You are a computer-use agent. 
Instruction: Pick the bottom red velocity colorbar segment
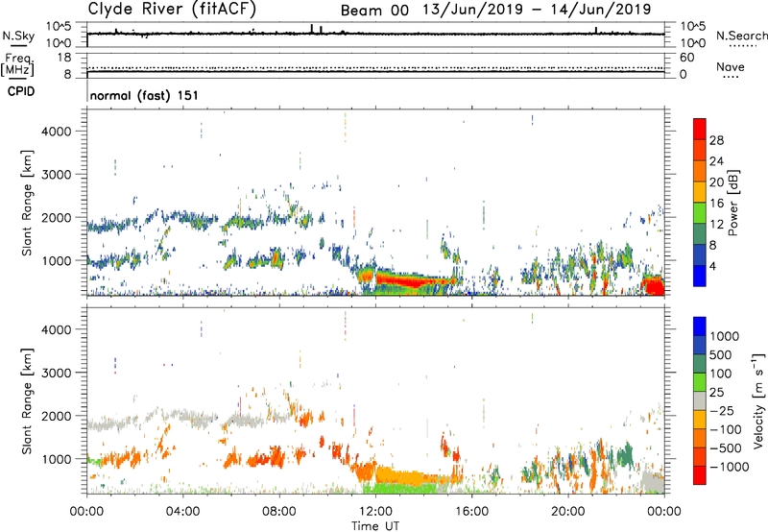tap(700, 475)
